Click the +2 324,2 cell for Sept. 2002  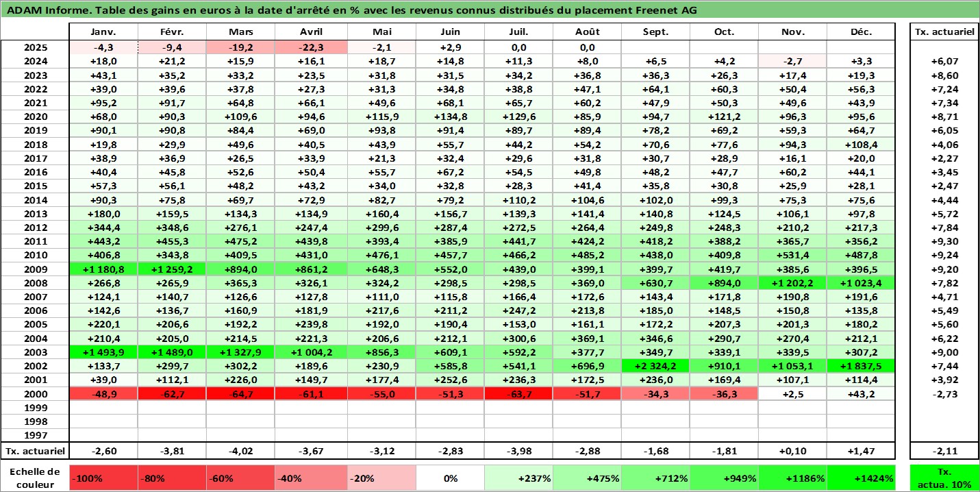(x=655, y=366)
